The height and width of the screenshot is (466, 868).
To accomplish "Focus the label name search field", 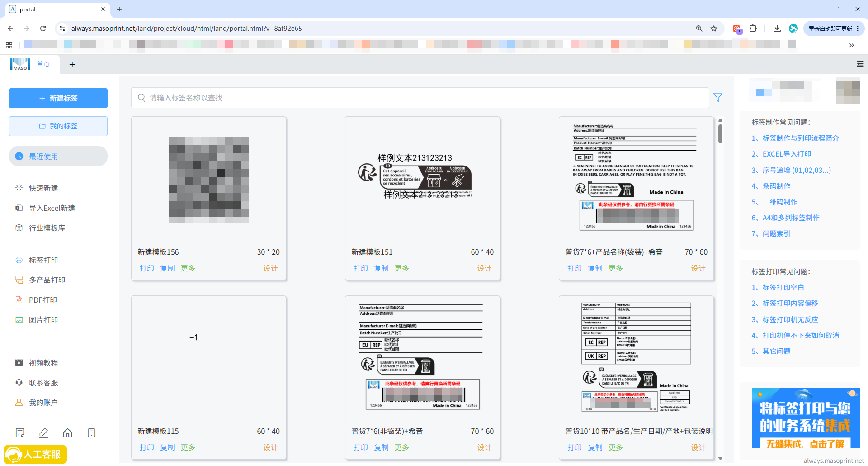I will pyautogui.click(x=420, y=98).
